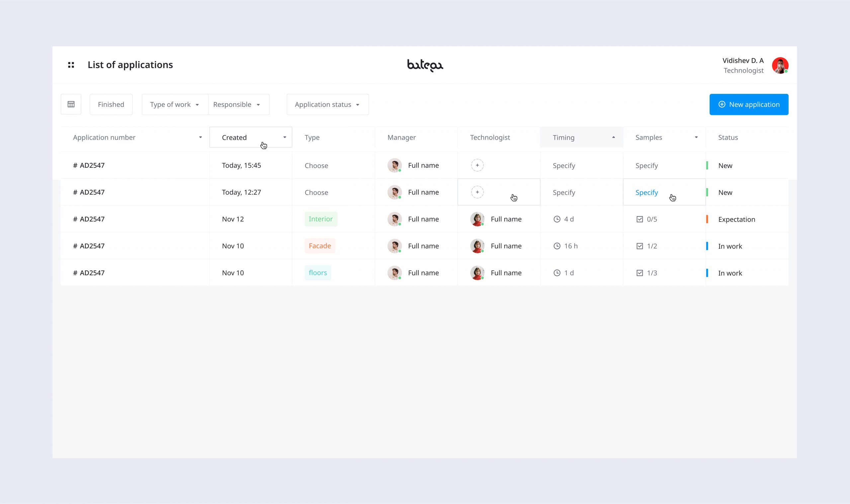
Task: Add technologist via plus circle, 12:27 row
Action: point(477,192)
